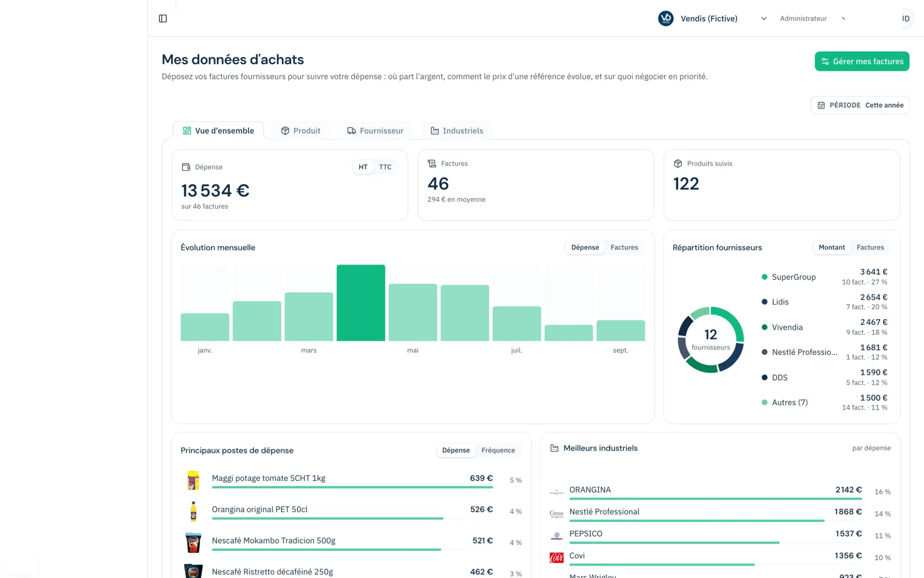The height and width of the screenshot is (578, 924).
Task: Click the Gérer mes factures button
Action: point(862,61)
